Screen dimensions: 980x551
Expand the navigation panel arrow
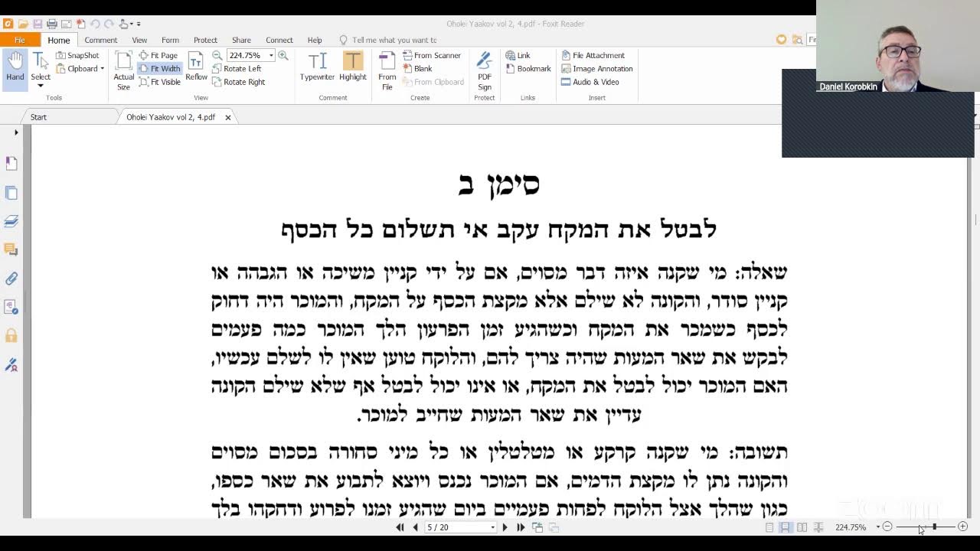[16, 132]
